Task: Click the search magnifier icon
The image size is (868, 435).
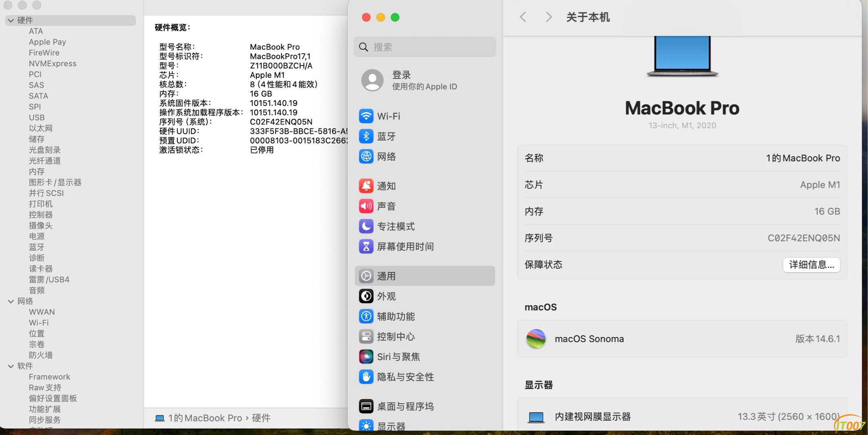Action: 363,47
